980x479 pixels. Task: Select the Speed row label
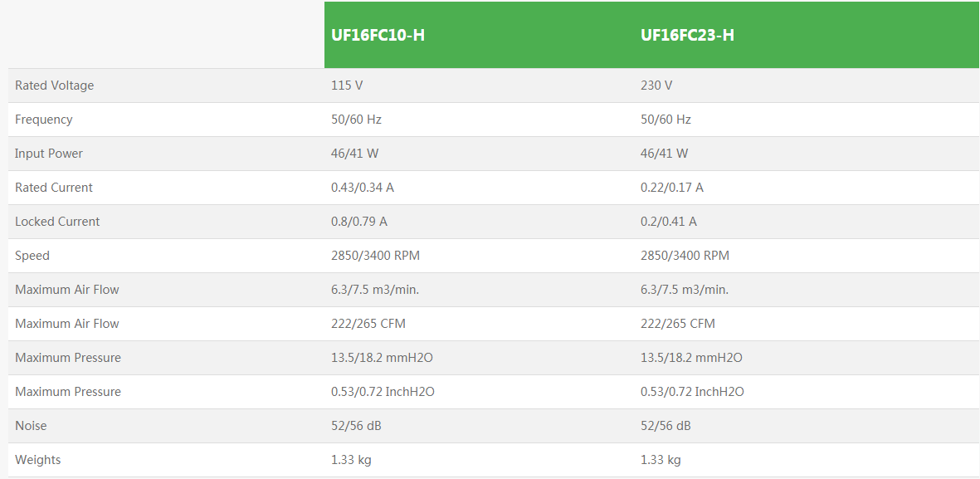[32, 256]
